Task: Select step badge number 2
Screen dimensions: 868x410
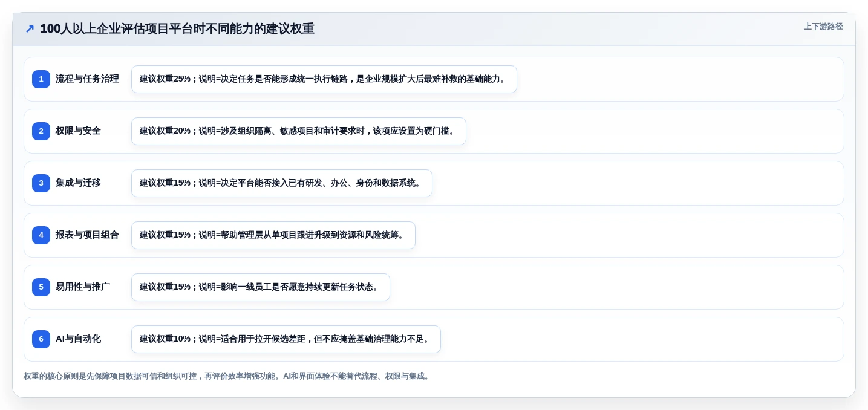Action: tap(41, 131)
